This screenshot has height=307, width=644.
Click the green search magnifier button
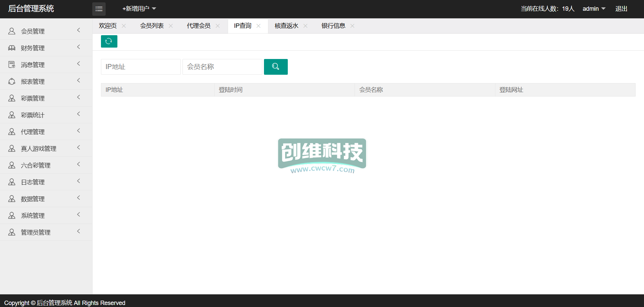pos(276,67)
